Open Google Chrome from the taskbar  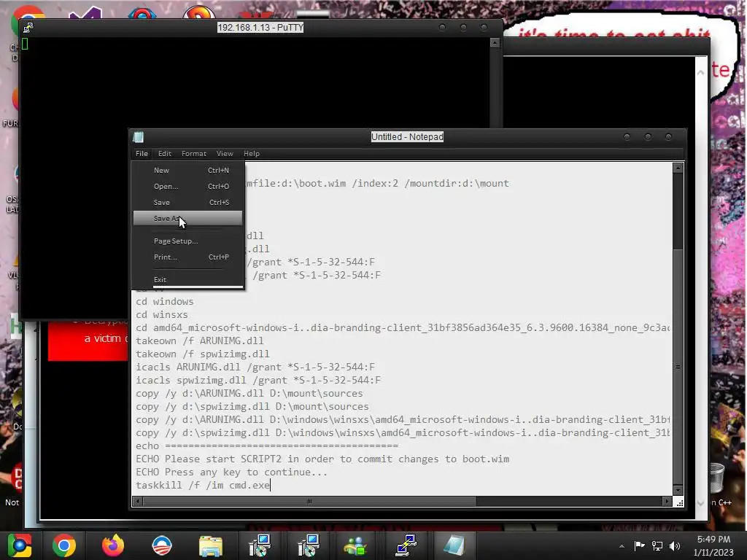(x=64, y=545)
